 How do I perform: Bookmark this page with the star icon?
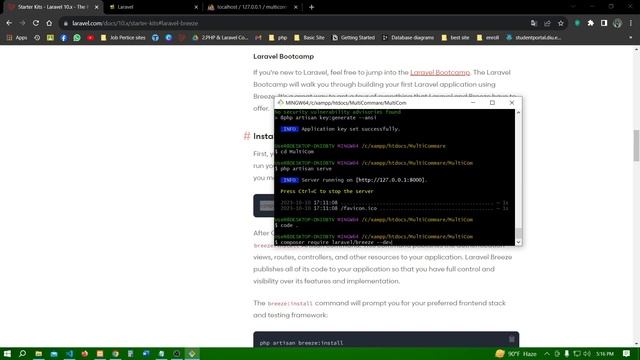(561, 23)
